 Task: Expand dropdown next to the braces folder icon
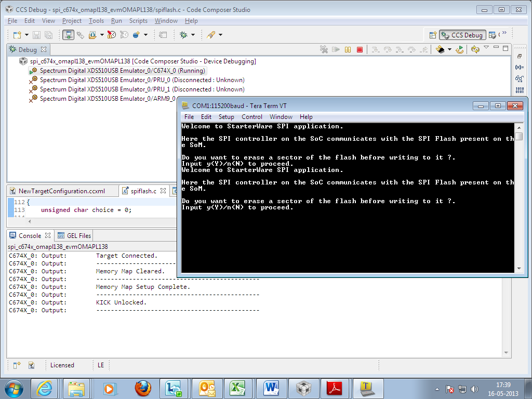click(102, 35)
